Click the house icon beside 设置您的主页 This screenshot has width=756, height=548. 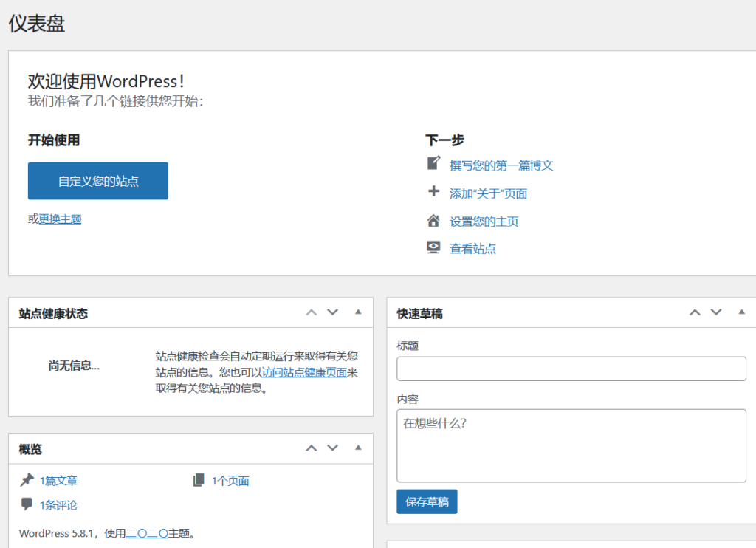[x=433, y=220]
